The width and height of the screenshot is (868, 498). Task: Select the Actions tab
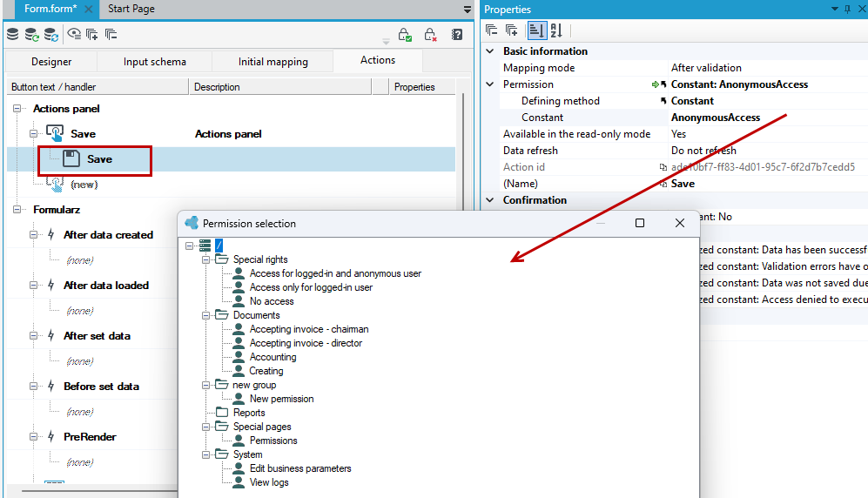378,60
